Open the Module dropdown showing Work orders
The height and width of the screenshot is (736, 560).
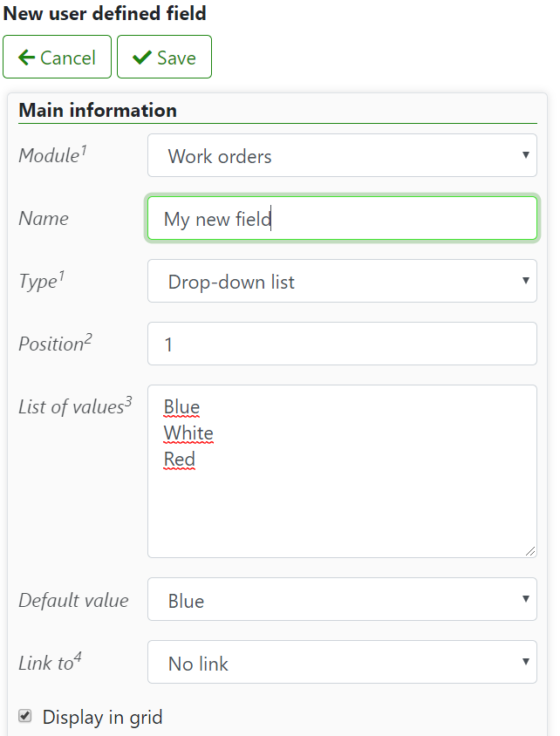pos(342,155)
